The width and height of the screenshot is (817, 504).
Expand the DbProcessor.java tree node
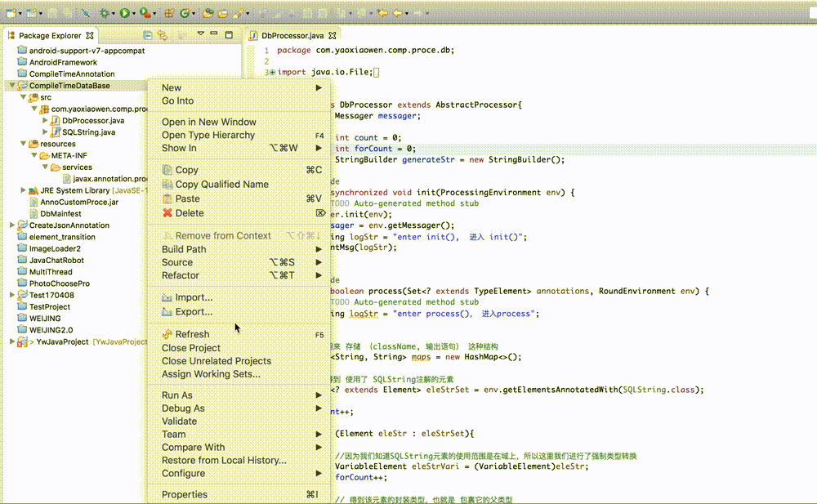coord(45,120)
